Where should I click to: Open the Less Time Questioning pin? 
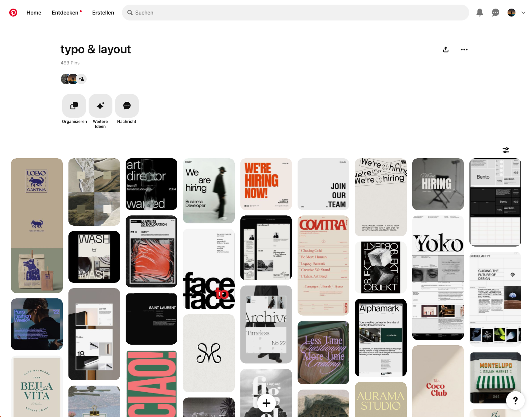(x=323, y=353)
